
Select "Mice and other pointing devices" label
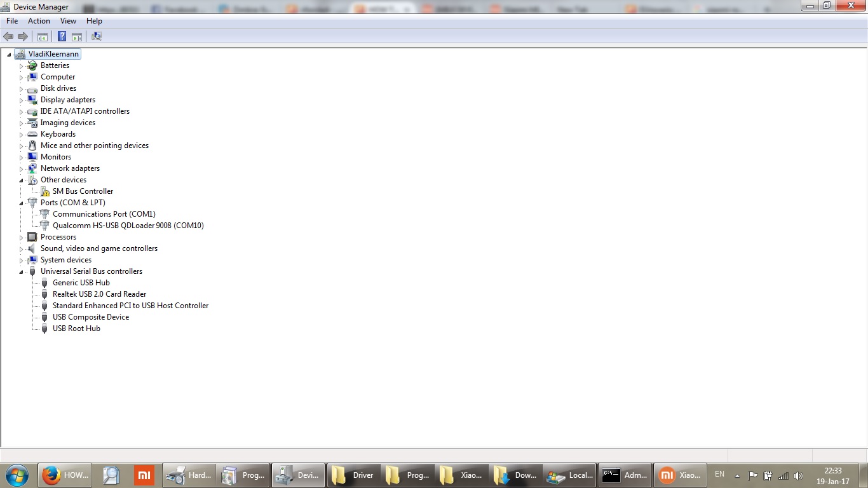tap(95, 146)
